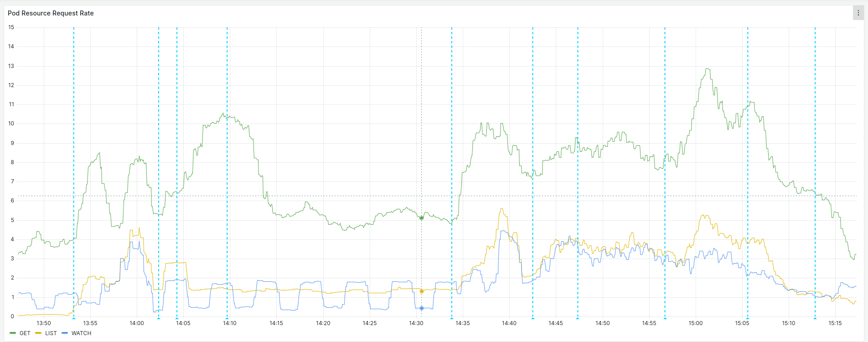868x342 pixels.
Task: Click the blue WATCH data point at 14:30
Action: 421,308
